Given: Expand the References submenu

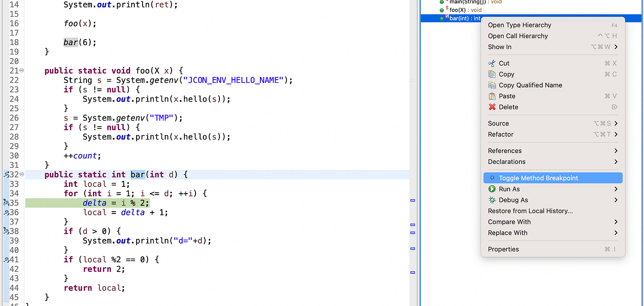Looking at the screenshot, I should [x=553, y=151].
